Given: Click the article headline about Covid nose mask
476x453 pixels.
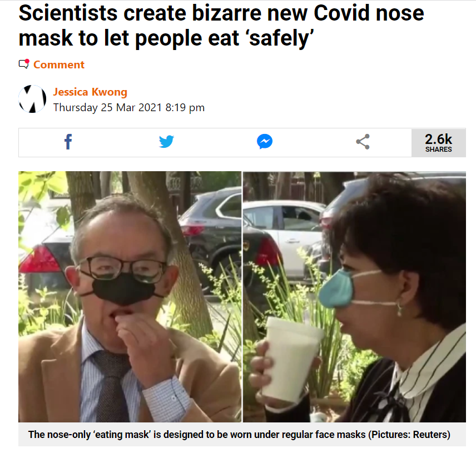Looking at the screenshot, I should (221, 26).
